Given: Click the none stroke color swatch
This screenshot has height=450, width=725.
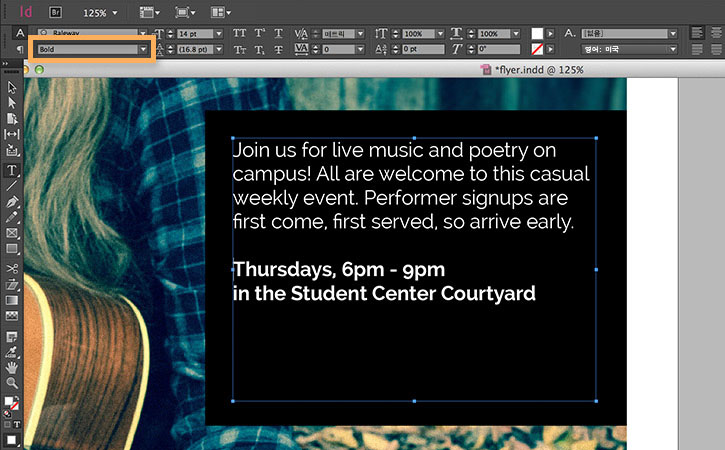Looking at the screenshot, I should coord(537,49).
